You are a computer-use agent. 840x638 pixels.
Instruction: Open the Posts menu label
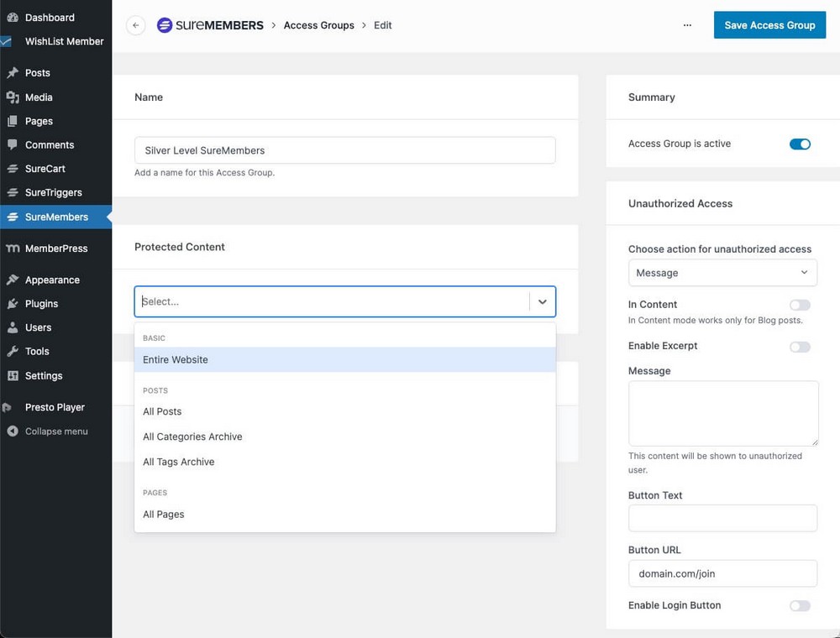pos(38,73)
